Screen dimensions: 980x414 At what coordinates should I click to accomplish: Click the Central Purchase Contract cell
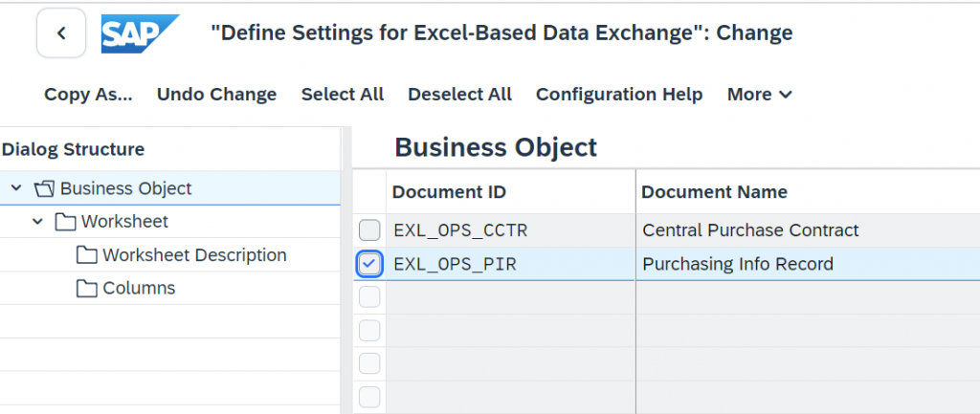(808, 230)
